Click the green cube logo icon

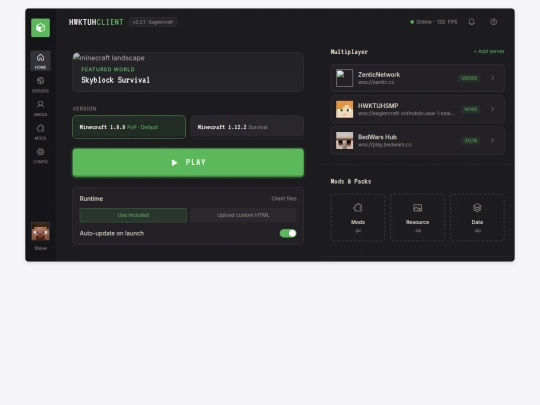point(40,28)
